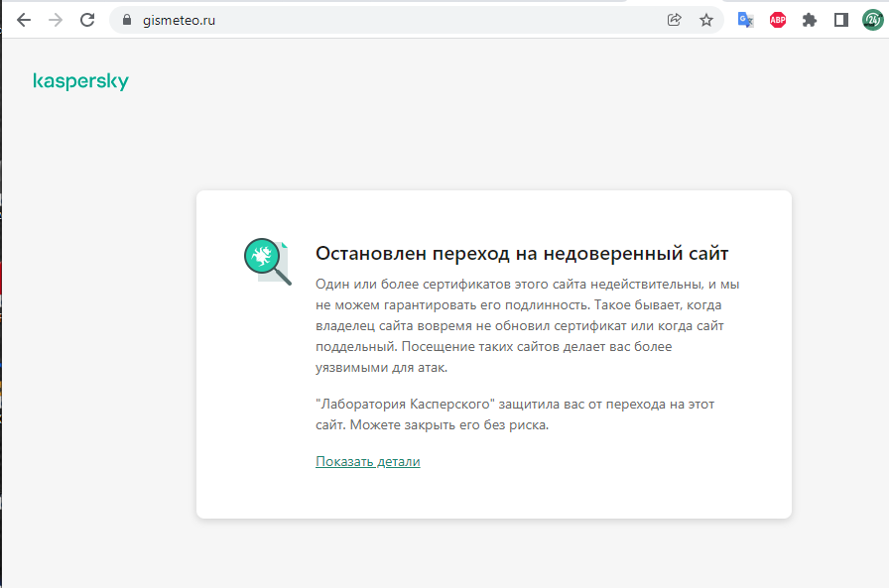Image resolution: width=889 pixels, height=588 pixels.
Task: Toggle the browser side panel
Action: click(841, 21)
